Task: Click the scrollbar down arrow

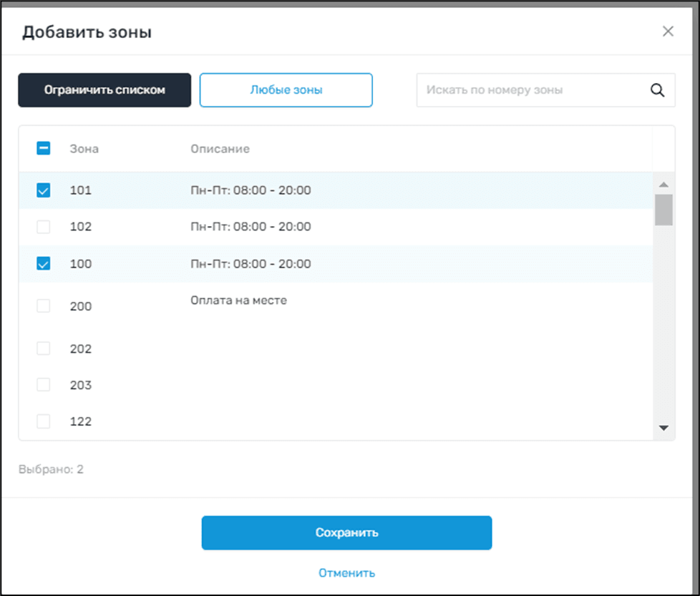Action: 663,428
